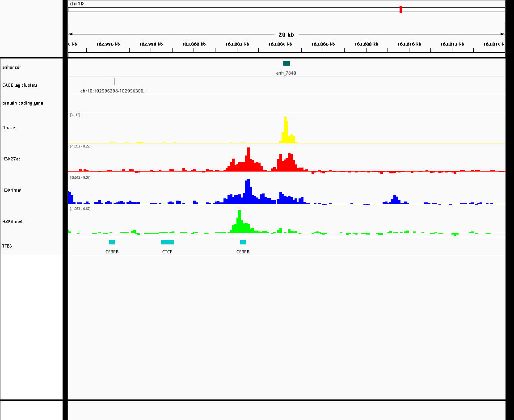
Task: Select the protein coding gene track label
Action: [23, 103]
